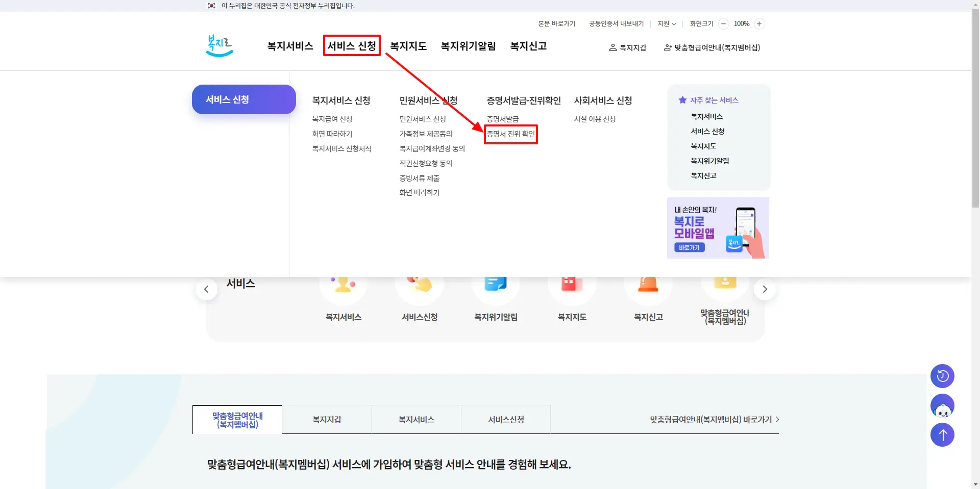The width and height of the screenshot is (980, 489).
Task: Click 민원서비스 신청 column heading
Action: coord(428,100)
